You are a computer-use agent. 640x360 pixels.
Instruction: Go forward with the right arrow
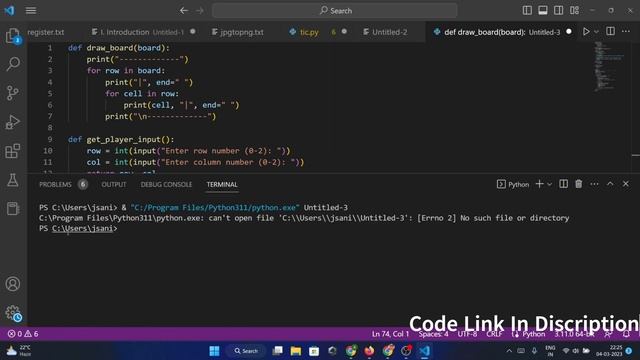[200, 11]
